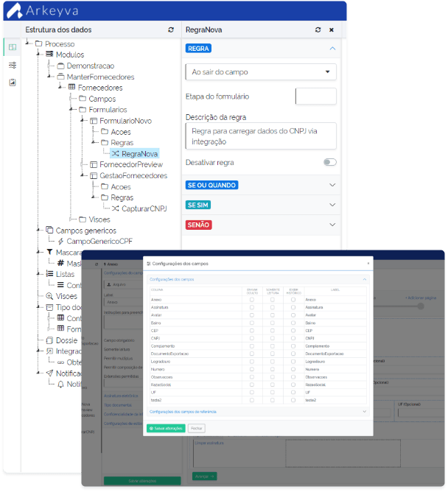Viewport: 448px width, 492px height.
Task: Collapse the Configurações dos campos accordion chevron
Action: click(x=365, y=279)
